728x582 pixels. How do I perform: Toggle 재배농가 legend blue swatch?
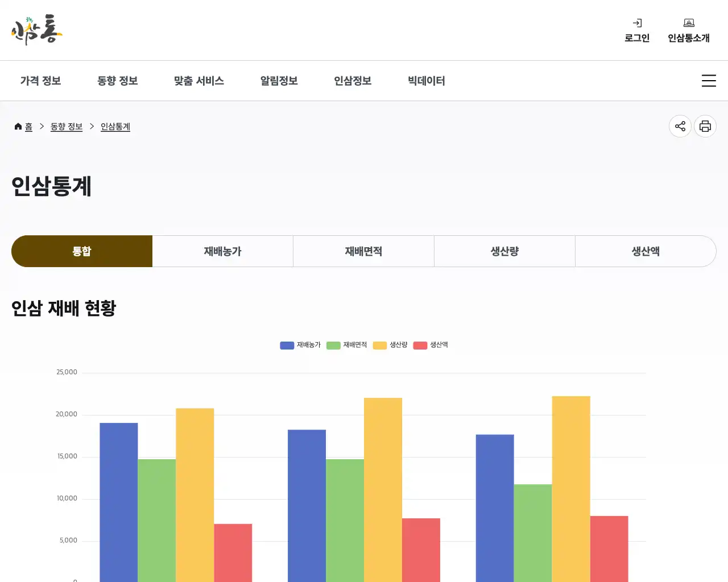pyautogui.click(x=287, y=345)
